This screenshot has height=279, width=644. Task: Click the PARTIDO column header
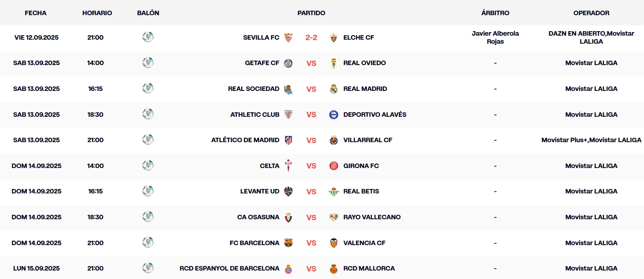(x=311, y=13)
